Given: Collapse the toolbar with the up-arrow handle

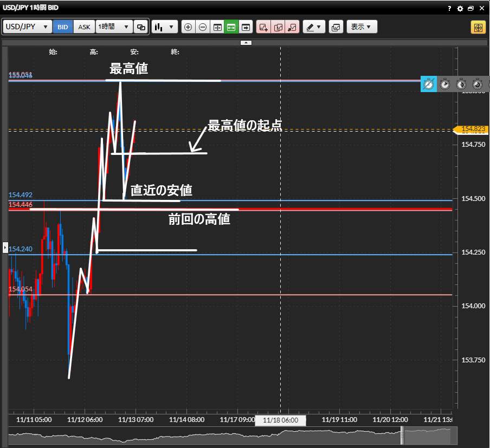Looking at the screenshot, I should (246, 42).
